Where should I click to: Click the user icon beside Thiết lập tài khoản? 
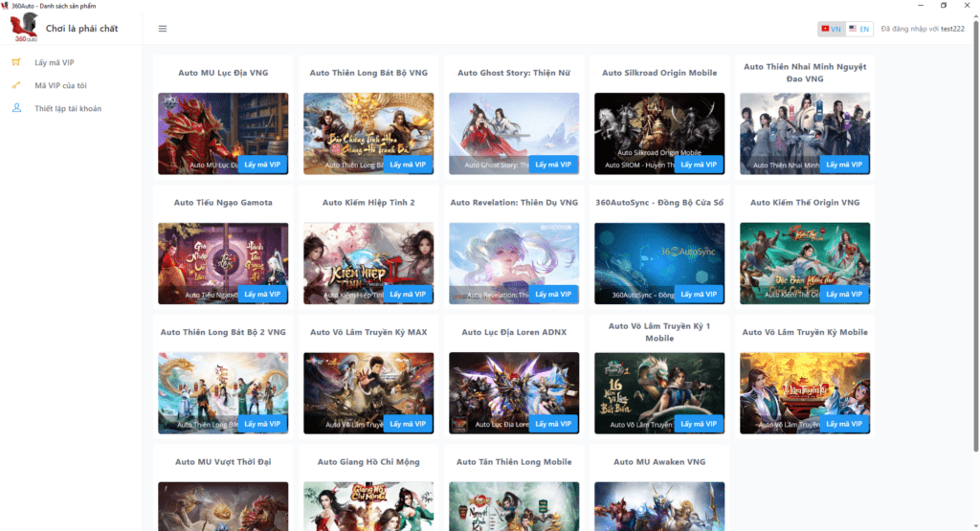tap(16, 108)
